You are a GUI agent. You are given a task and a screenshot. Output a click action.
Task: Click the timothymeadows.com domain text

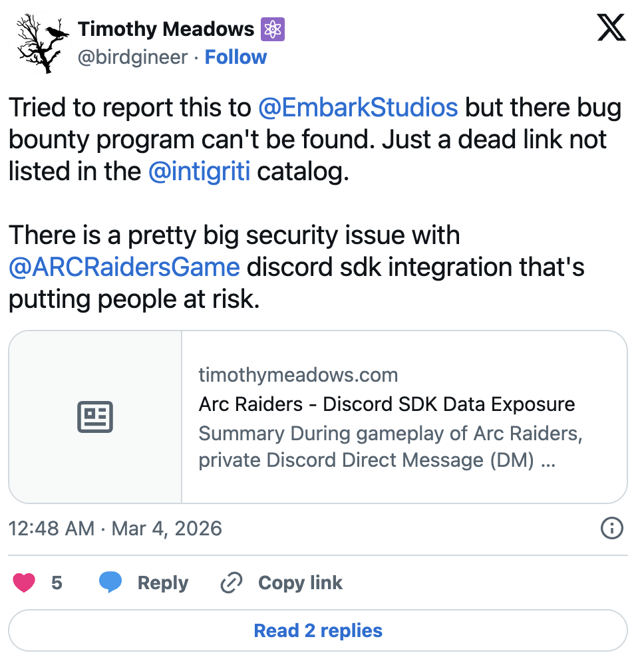click(x=298, y=375)
